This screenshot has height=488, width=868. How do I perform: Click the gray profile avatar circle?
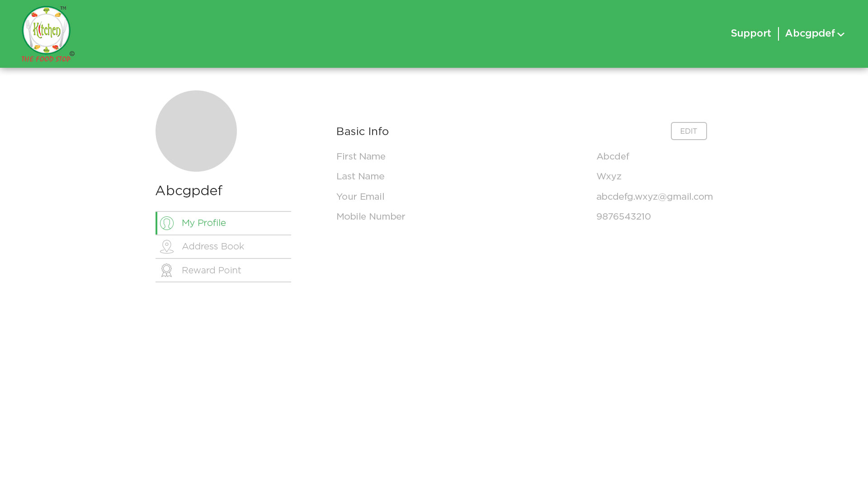pos(196,131)
